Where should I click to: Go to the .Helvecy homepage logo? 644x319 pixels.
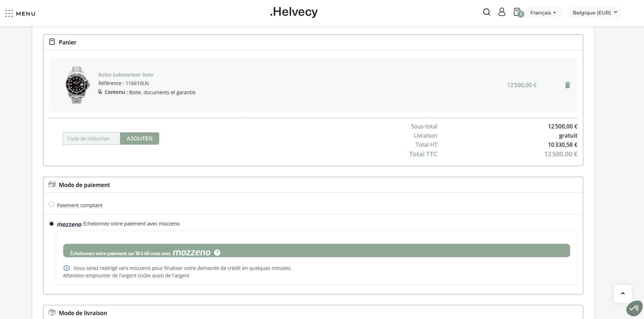coord(294,12)
